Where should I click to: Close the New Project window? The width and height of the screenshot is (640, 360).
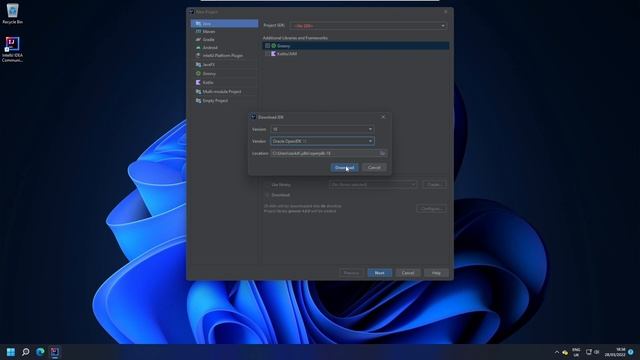446,12
